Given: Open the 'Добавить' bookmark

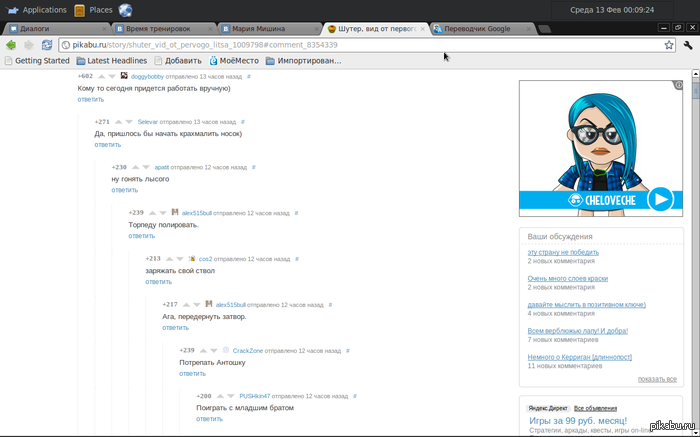Looking at the screenshot, I should coord(178,61).
